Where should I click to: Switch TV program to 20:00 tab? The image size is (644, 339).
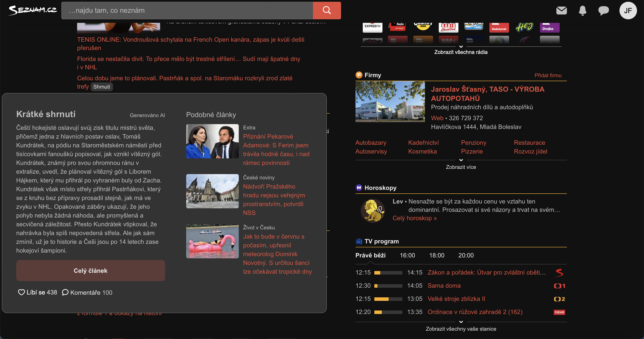click(x=465, y=255)
